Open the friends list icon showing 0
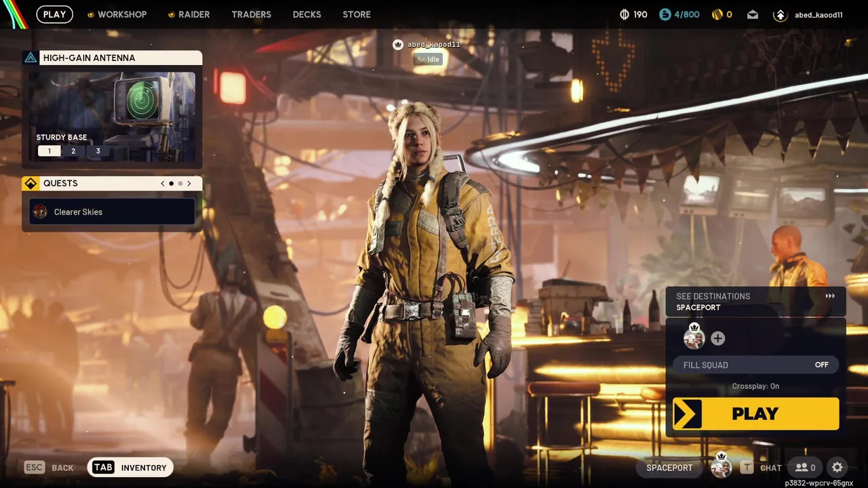868x488 pixels. point(805,468)
